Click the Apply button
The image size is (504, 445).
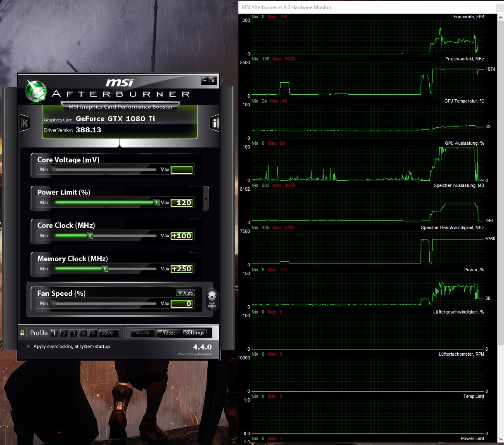tap(143, 333)
